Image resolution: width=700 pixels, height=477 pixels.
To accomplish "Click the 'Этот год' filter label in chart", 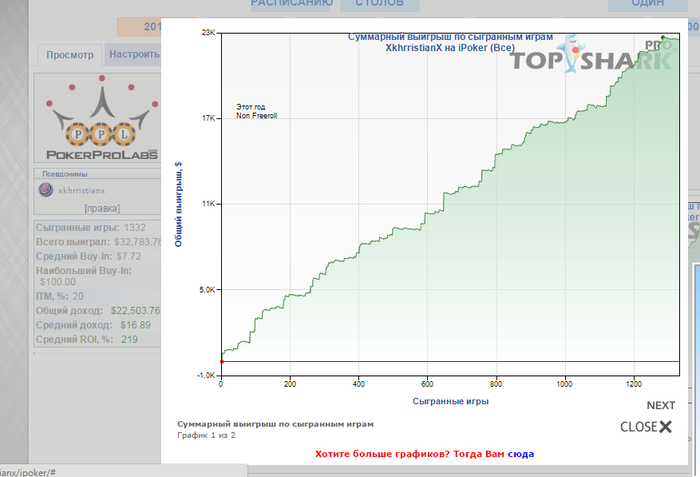I will [250, 107].
